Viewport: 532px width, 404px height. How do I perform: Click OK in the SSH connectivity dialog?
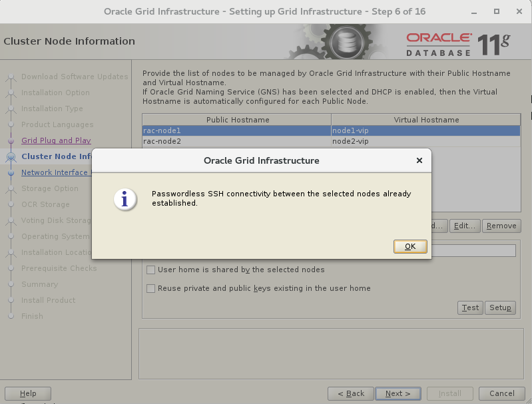tap(410, 246)
